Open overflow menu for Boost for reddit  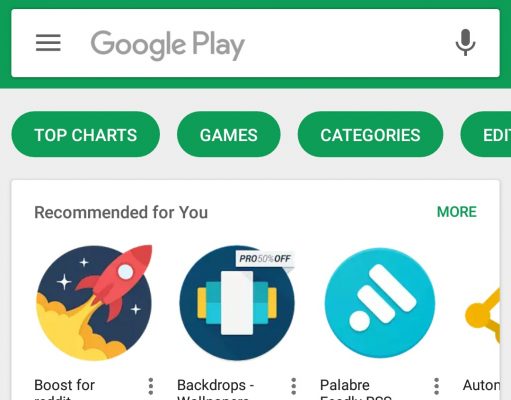pos(151,386)
